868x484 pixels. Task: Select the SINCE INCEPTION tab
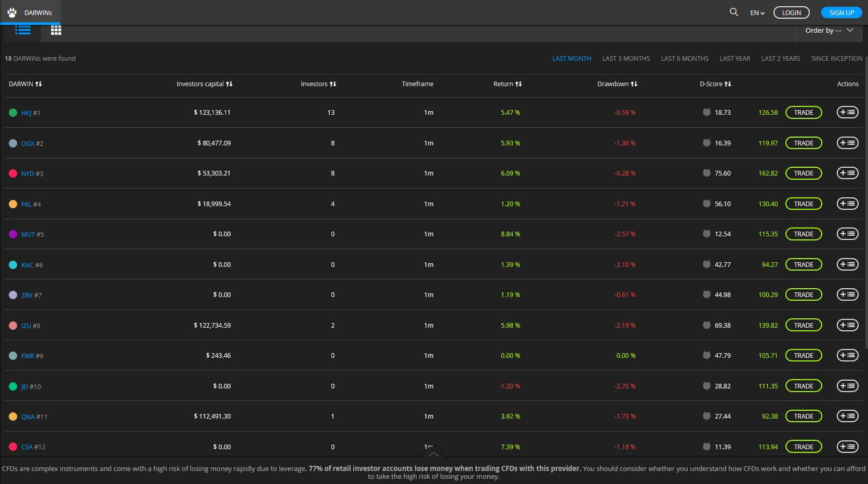pos(837,59)
